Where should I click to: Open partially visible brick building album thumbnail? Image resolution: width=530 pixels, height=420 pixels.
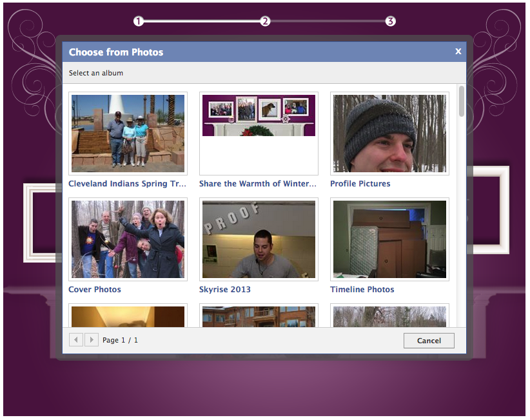pos(259,315)
